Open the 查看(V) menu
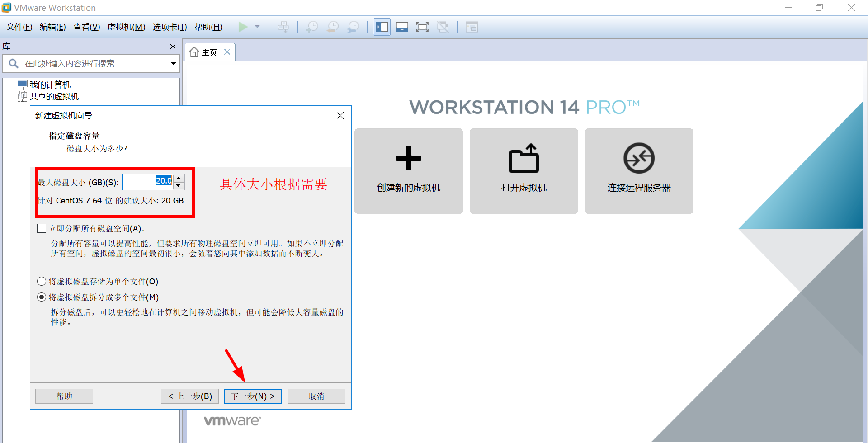868x443 pixels. (86, 27)
